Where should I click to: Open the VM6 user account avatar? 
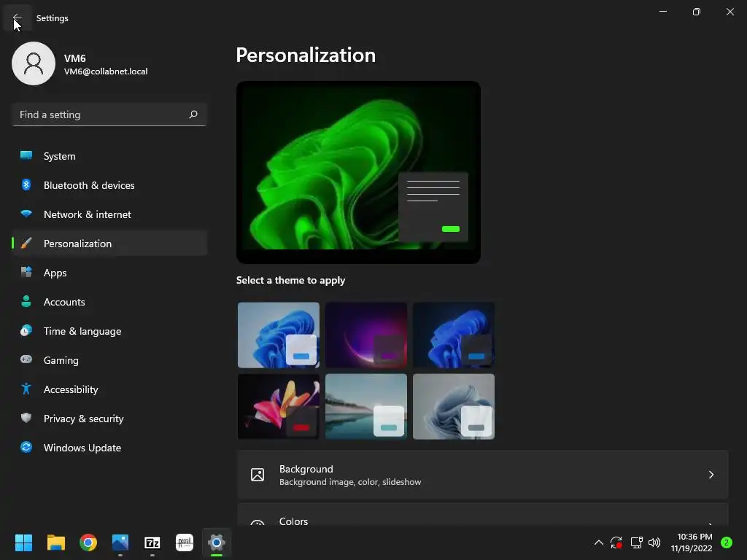coord(34,63)
